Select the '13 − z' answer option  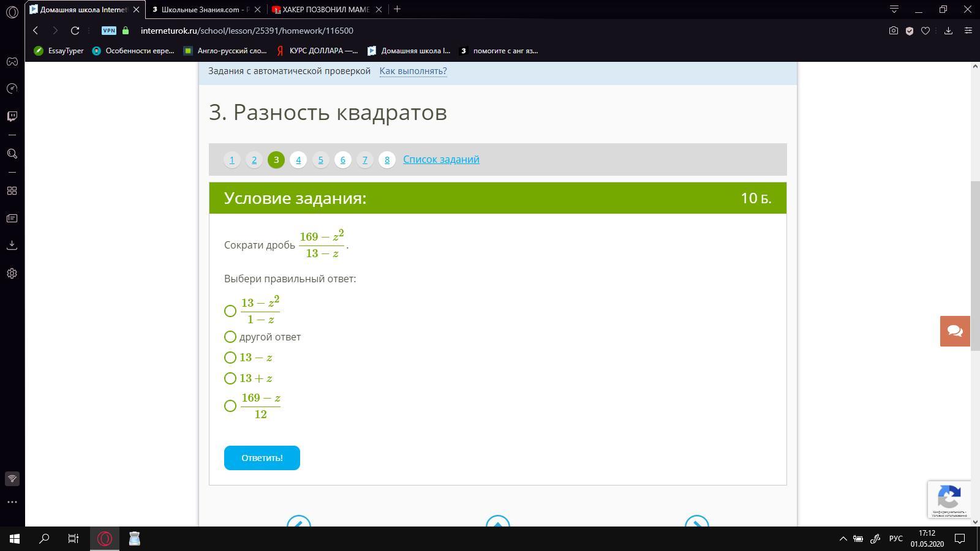(x=230, y=358)
